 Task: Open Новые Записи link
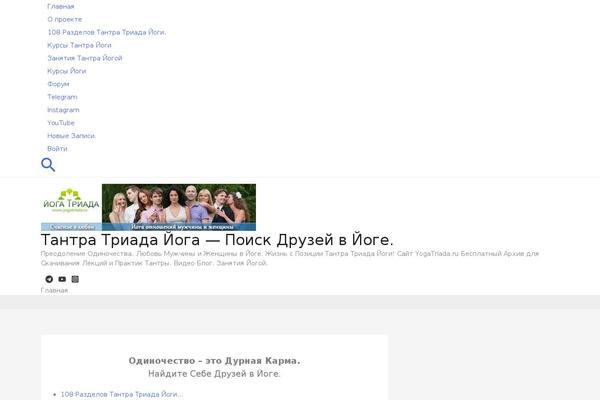[x=72, y=136]
